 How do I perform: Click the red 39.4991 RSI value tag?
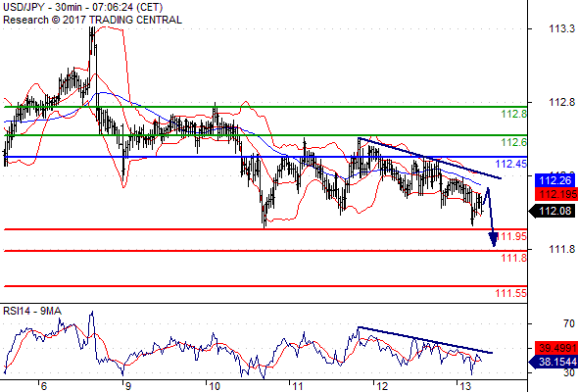[x=556, y=348]
